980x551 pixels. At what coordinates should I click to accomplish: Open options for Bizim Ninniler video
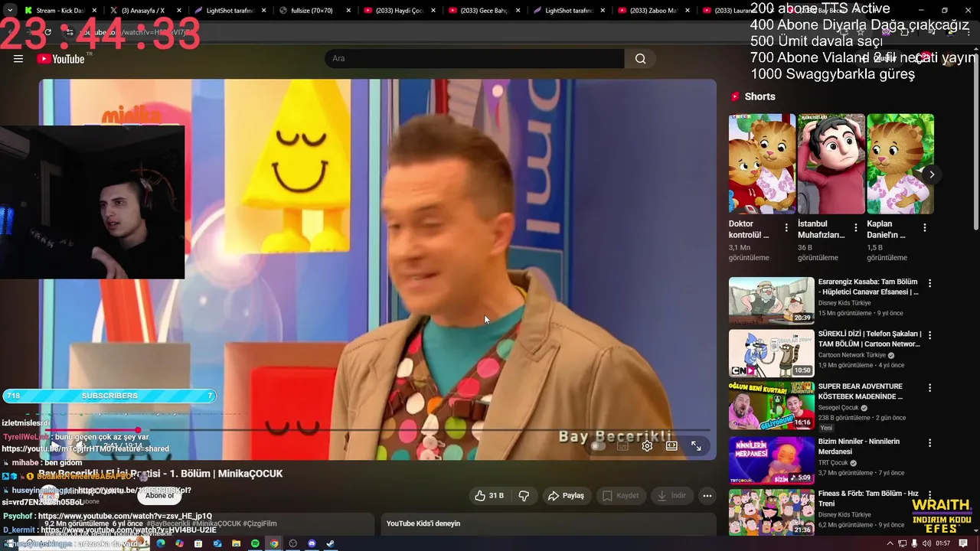(x=930, y=443)
